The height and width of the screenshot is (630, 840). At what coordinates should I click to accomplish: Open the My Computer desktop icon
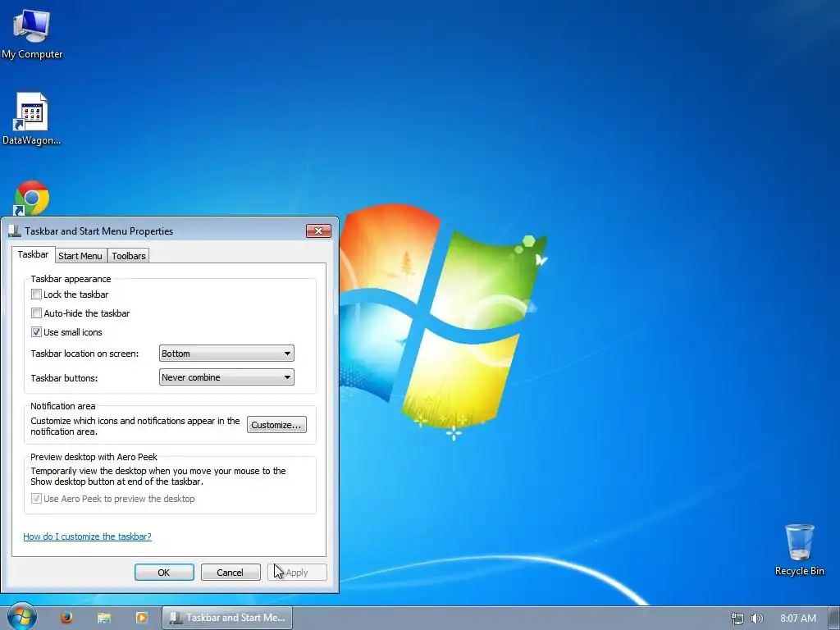[x=32, y=33]
